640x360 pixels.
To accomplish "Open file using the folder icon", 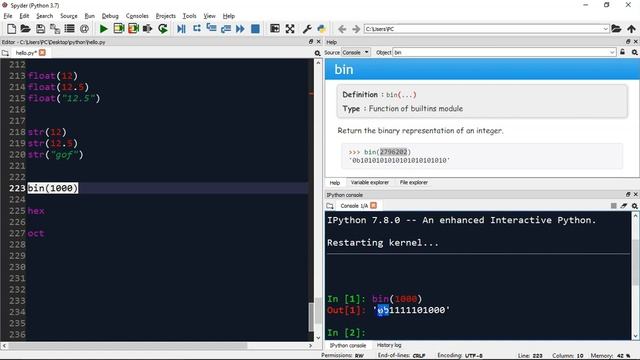I will (x=25, y=29).
